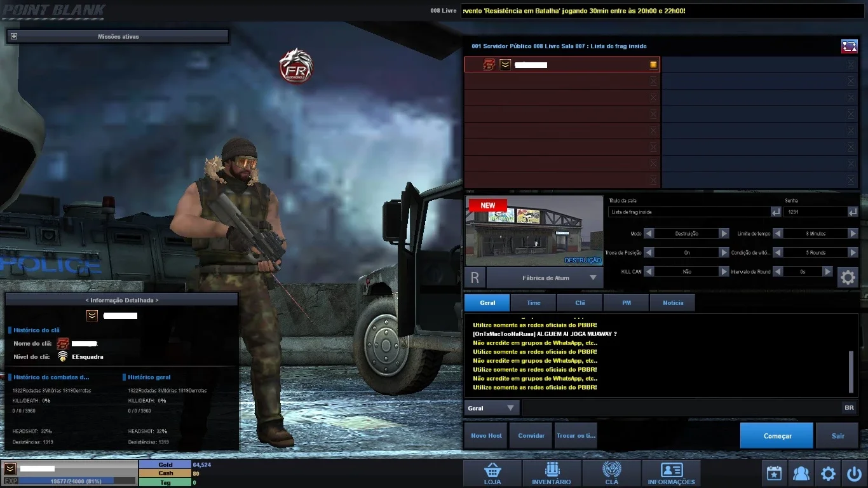Click the Gold balance 64,524
The width and height of the screenshot is (868, 488).
201,465
